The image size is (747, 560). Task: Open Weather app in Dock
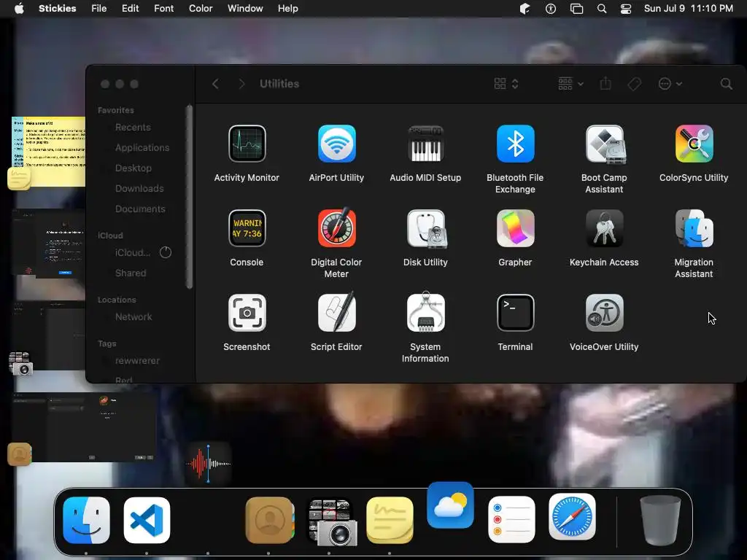click(450, 505)
